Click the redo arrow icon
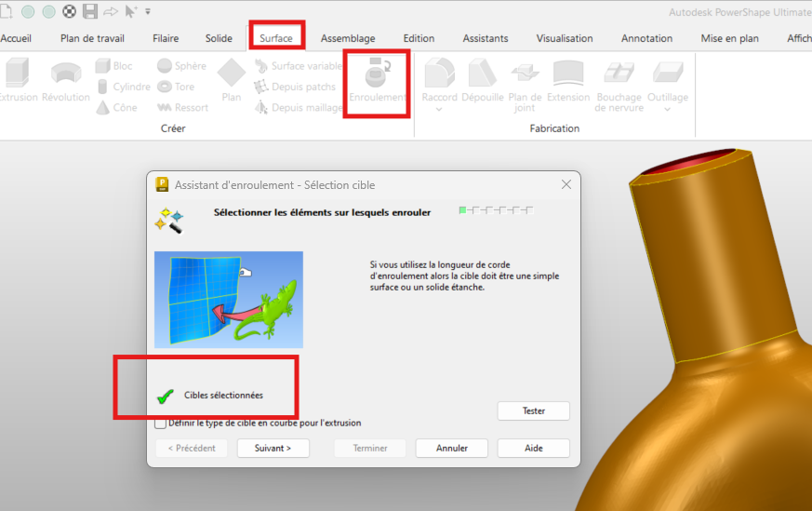 point(111,11)
